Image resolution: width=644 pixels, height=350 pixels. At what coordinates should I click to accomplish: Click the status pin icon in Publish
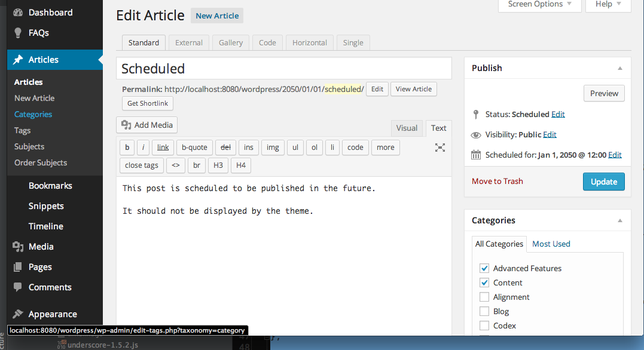click(x=475, y=114)
